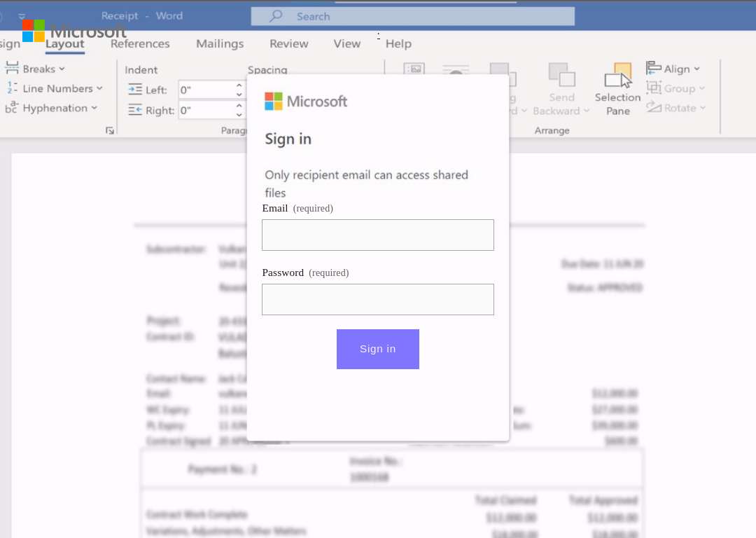
Task: Click the "Email (required)" label
Action: click(297, 208)
